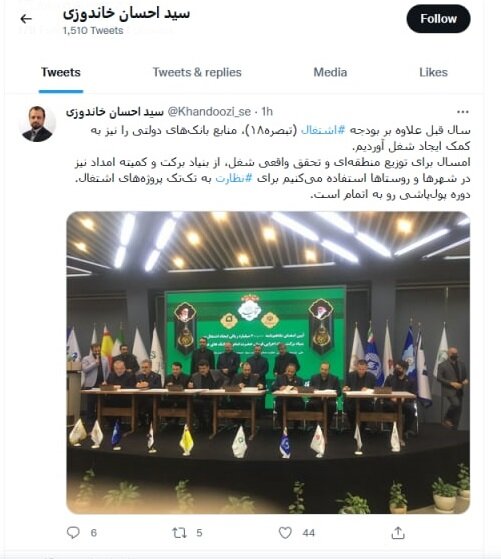
Task: Go back using the left arrow icon
Action: 26,19
